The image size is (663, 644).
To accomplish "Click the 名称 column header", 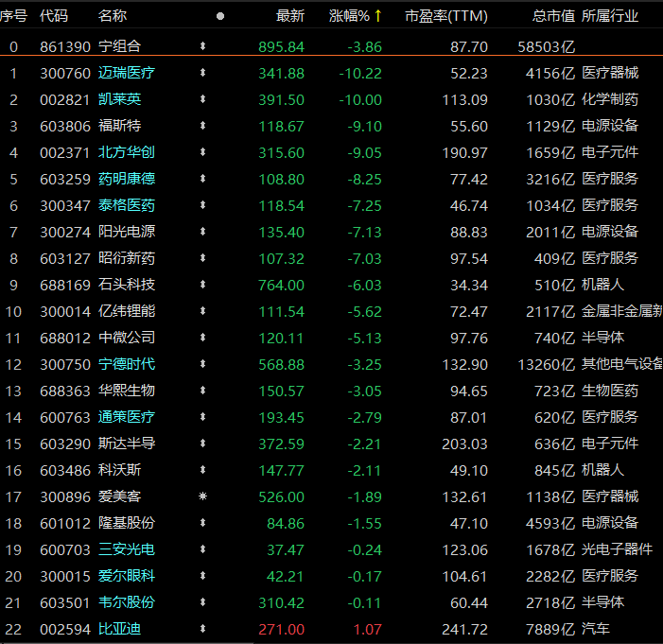I will 113,16.
